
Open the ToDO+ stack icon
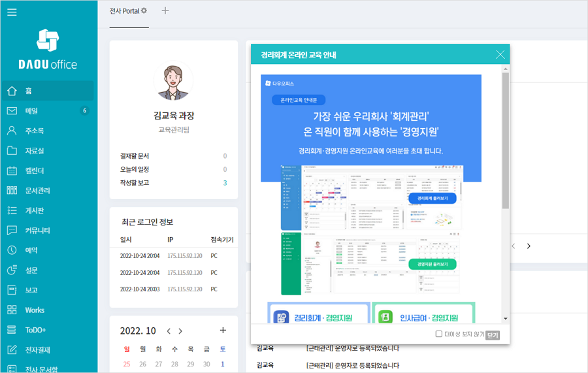coord(12,330)
